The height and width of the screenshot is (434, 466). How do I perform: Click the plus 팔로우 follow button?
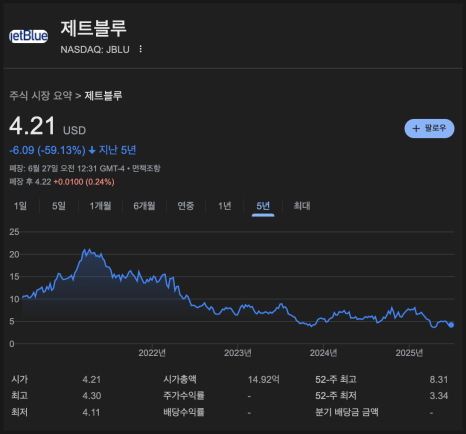[429, 128]
